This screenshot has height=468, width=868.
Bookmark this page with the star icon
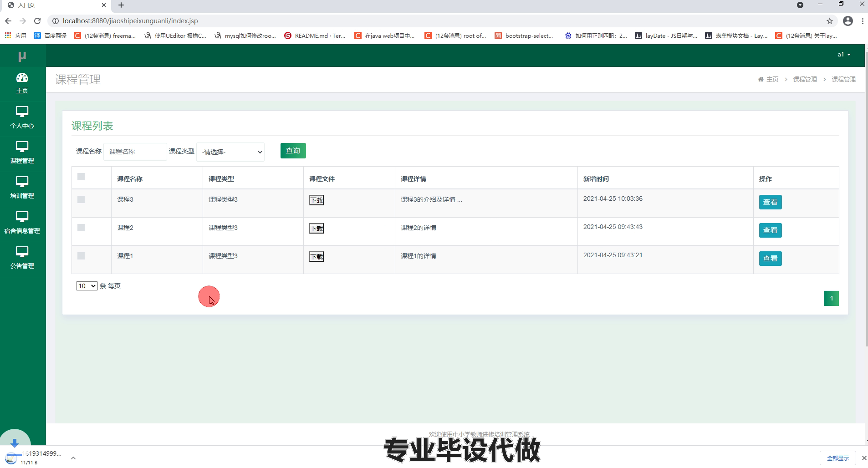pyautogui.click(x=830, y=21)
